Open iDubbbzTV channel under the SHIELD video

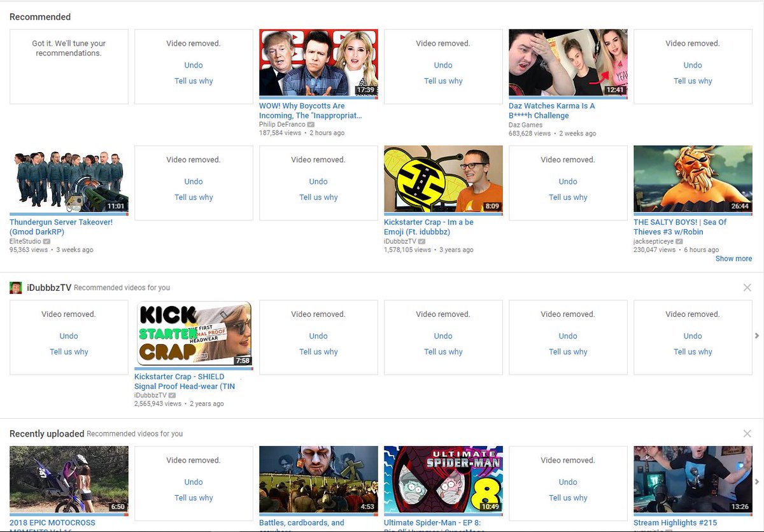[150, 395]
